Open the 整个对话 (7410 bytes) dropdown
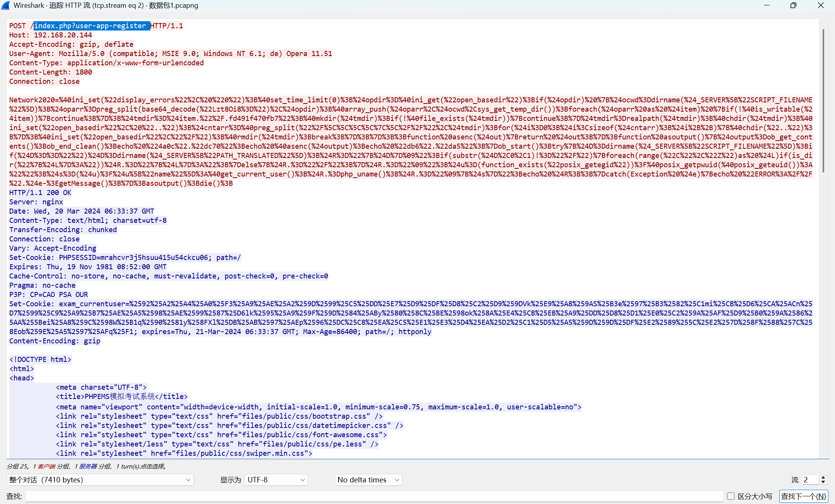This screenshot has height=504, width=835. (x=100, y=480)
